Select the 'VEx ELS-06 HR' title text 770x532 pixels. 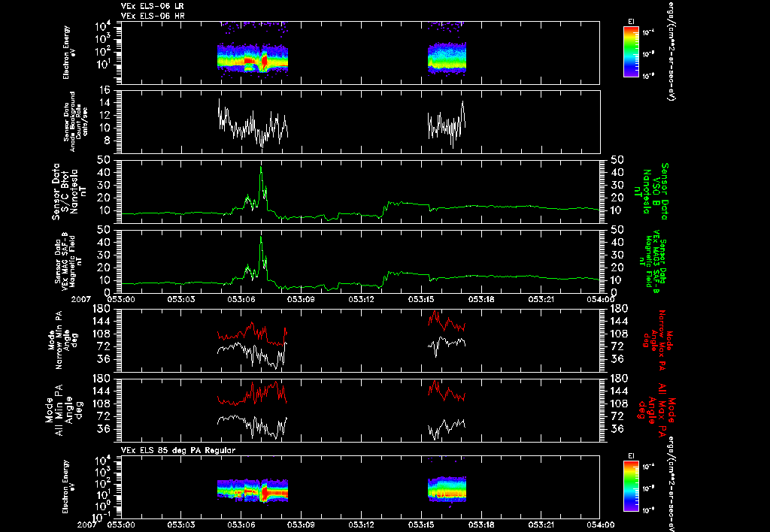coord(153,17)
